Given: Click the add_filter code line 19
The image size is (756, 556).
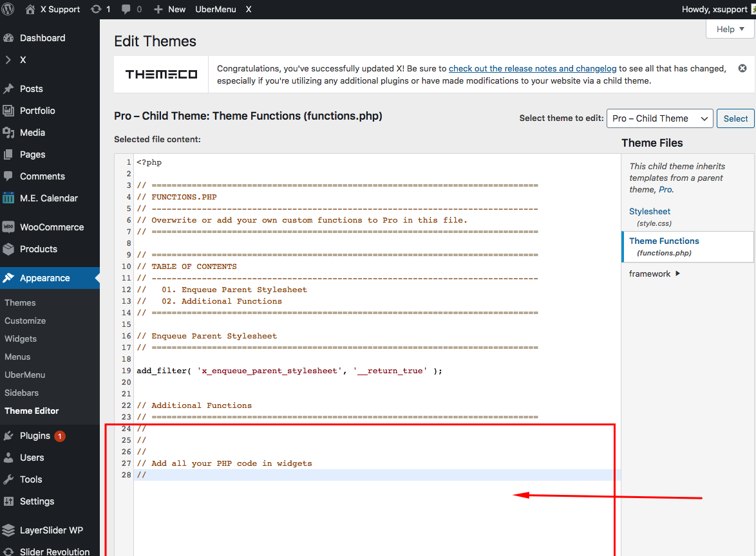Looking at the screenshot, I should point(289,371).
